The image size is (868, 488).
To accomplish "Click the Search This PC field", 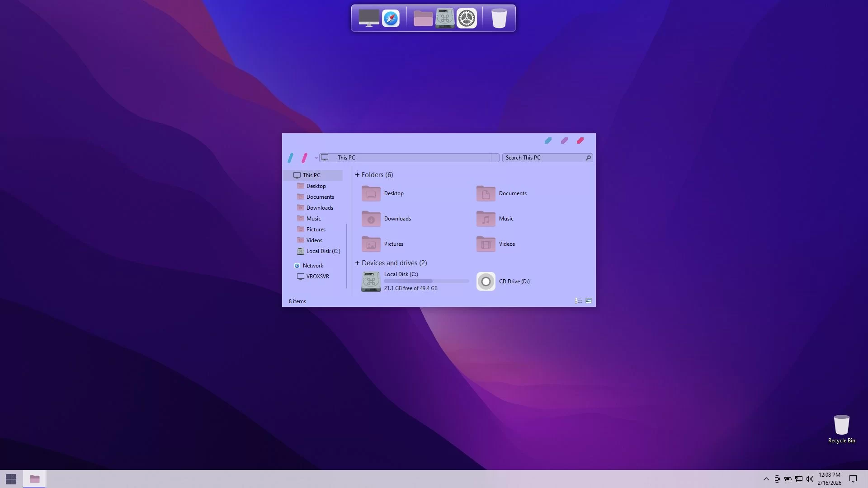I will [542, 158].
